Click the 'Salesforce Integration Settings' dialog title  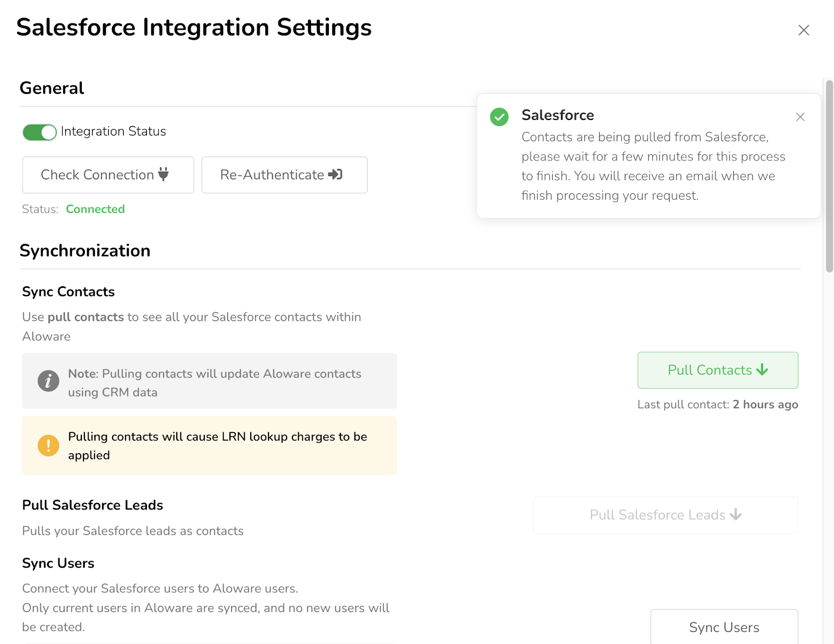click(x=194, y=28)
